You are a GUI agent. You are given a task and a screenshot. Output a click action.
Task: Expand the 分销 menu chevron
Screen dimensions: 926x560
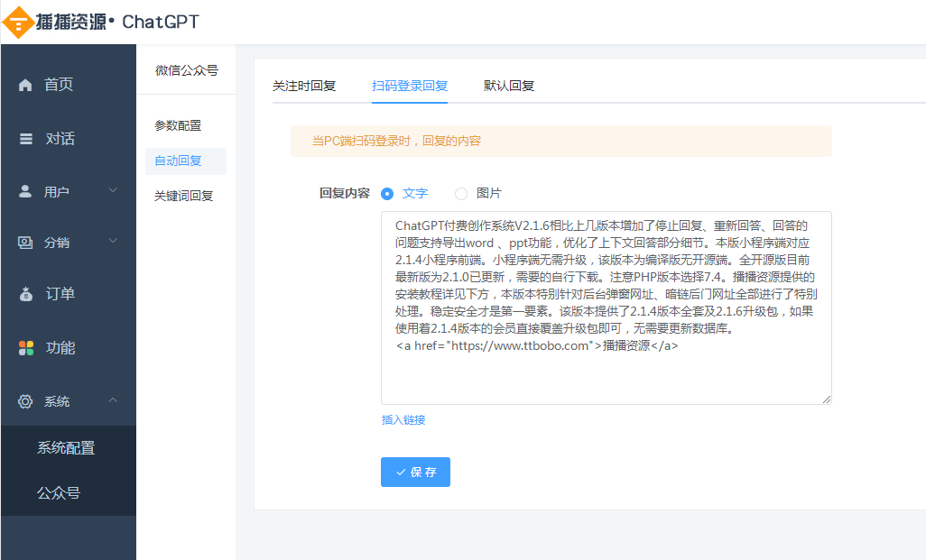click(113, 241)
